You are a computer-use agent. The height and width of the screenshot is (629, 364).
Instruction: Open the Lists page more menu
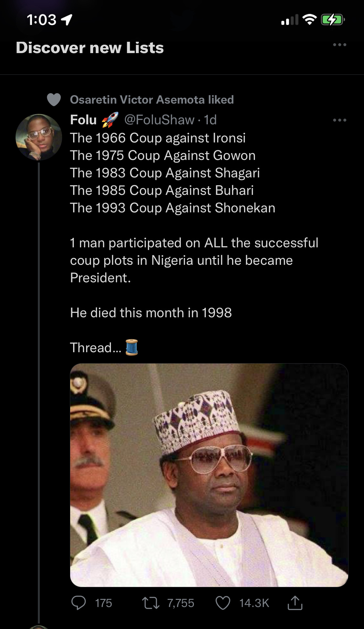(339, 45)
